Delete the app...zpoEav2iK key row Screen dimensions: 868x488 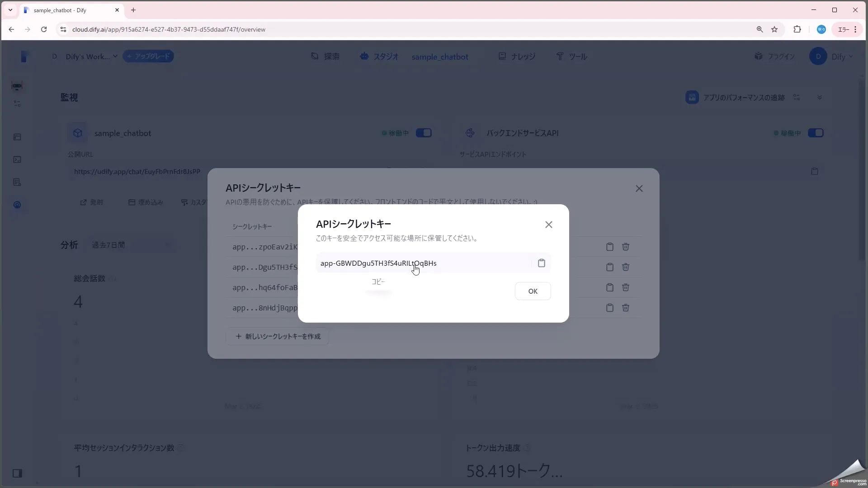(x=625, y=247)
